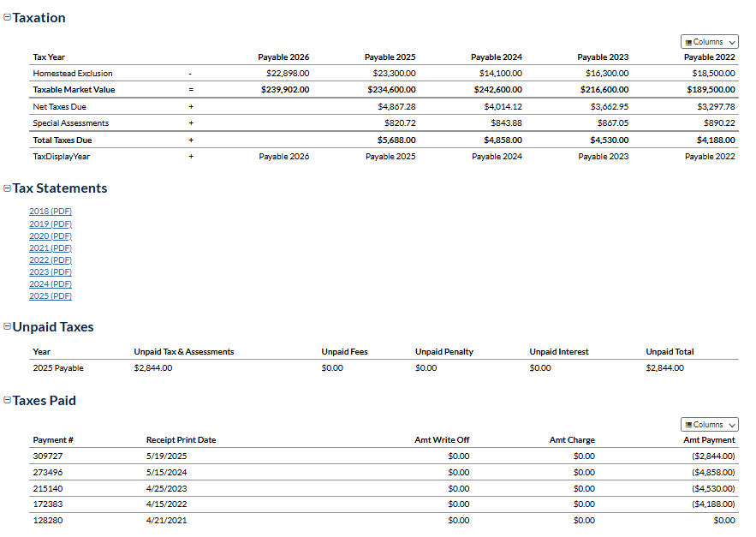The image size is (756, 537).
Task: View the 2021 tax statement PDF
Action: coord(51,248)
